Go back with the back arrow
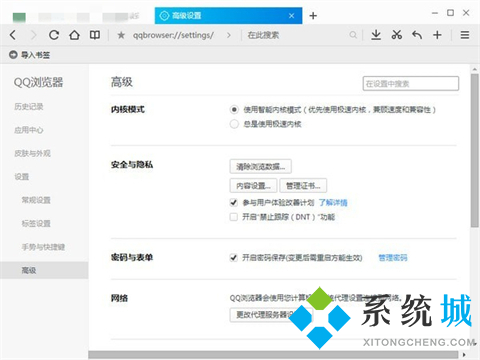This screenshot has width=480, height=360. pyautogui.click(x=13, y=35)
